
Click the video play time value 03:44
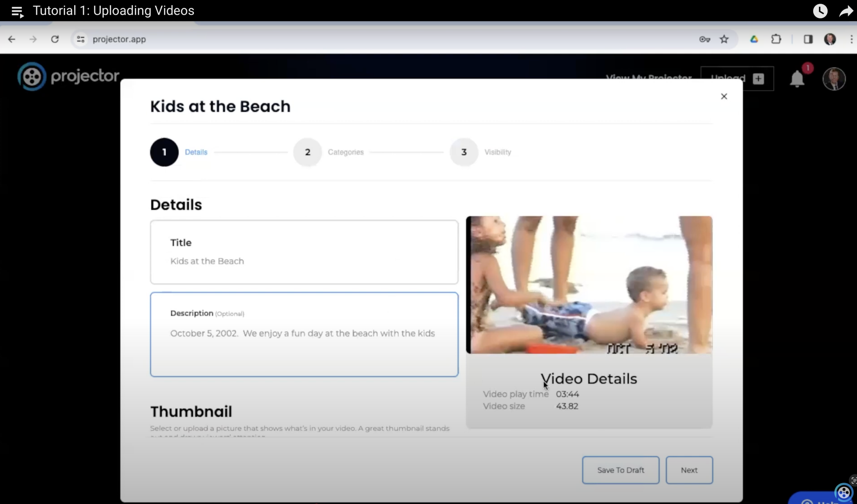pyautogui.click(x=567, y=394)
